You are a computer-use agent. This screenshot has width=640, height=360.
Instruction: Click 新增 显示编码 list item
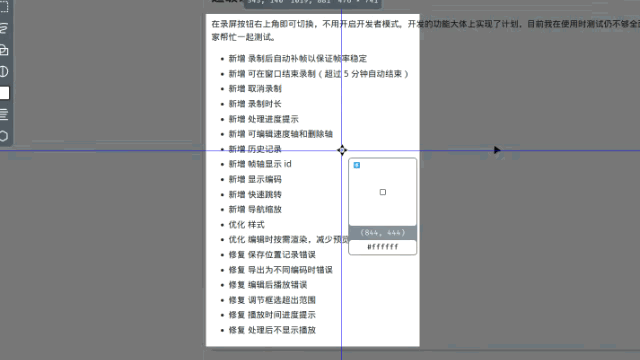pos(255,179)
